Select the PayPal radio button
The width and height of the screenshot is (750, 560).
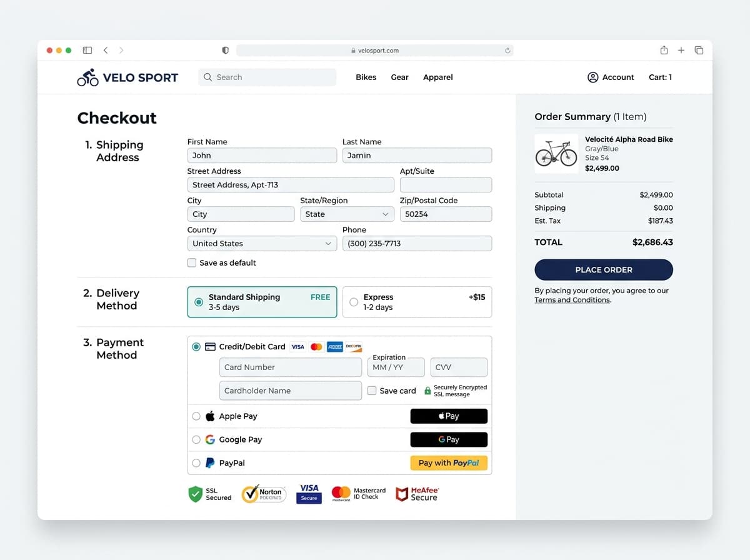(196, 463)
